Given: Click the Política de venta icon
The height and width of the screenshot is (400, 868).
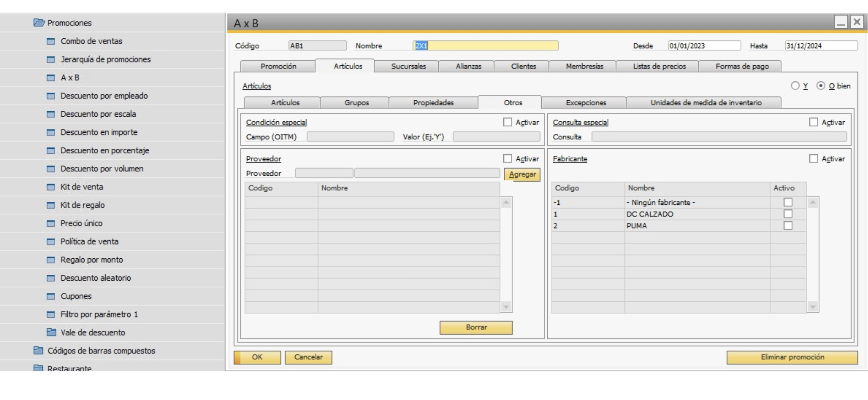Looking at the screenshot, I should [51, 241].
